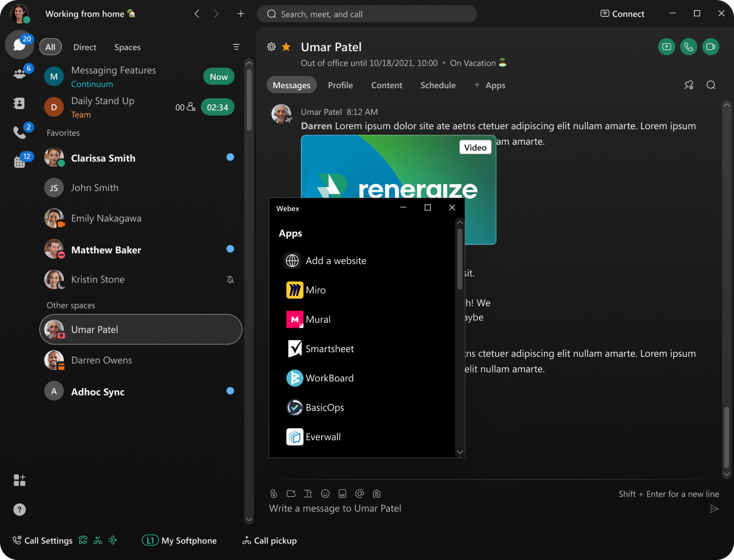Click the mention @ icon
This screenshot has height=560, width=734.
[359, 493]
